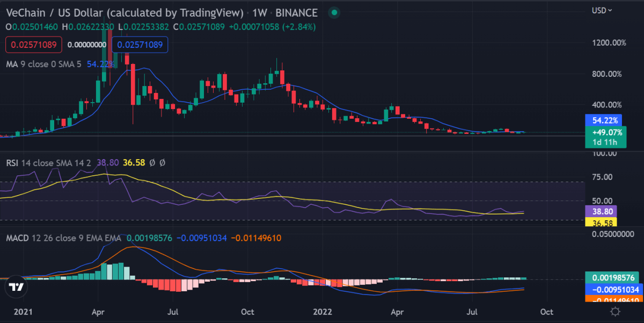The height and width of the screenshot is (323, 644).
Task: Select the MA 9 close indicator legend
Action: pos(43,64)
